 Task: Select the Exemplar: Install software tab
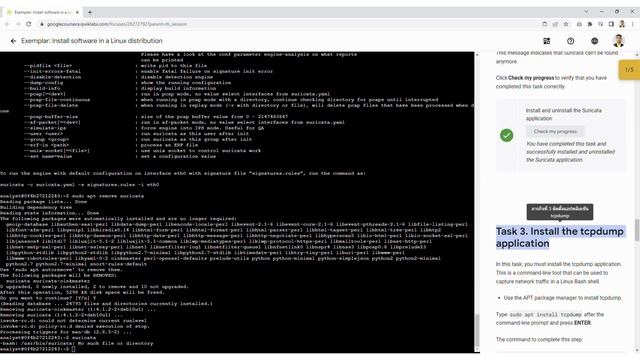(x=42, y=12)
